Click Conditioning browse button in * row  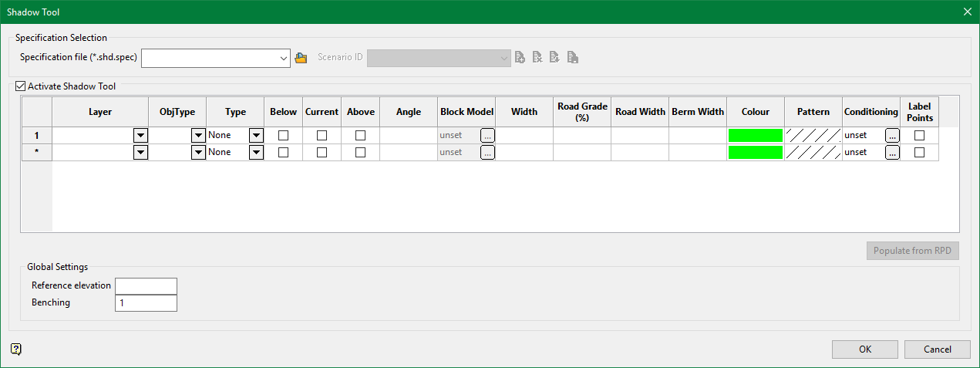point(892,152)
